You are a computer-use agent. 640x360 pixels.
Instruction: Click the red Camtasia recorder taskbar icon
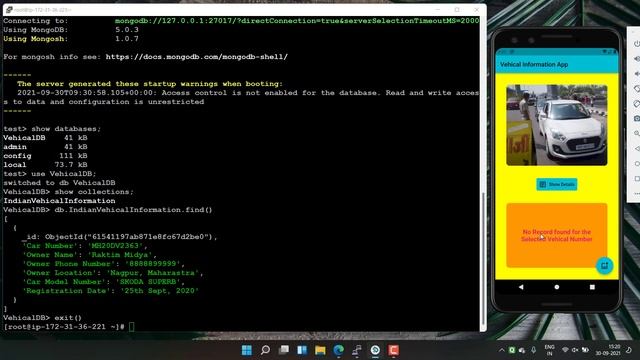point(394,350)
